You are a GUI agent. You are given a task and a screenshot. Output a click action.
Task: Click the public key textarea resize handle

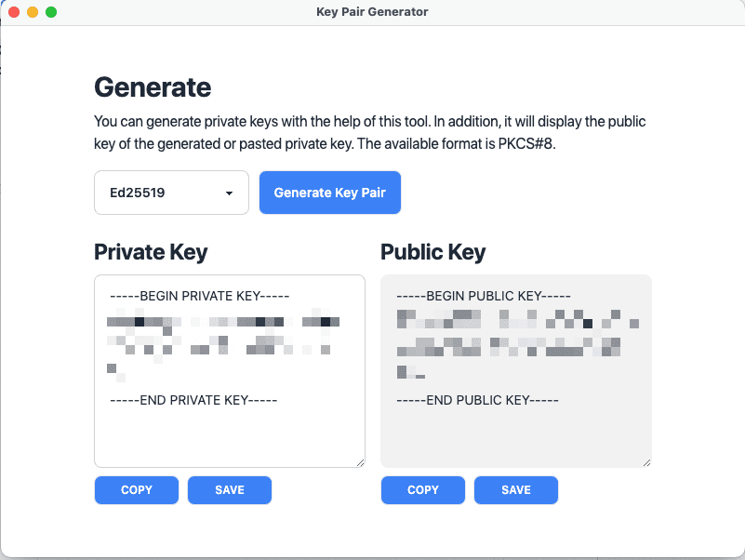pyautogui.click(x=646, y=462)
